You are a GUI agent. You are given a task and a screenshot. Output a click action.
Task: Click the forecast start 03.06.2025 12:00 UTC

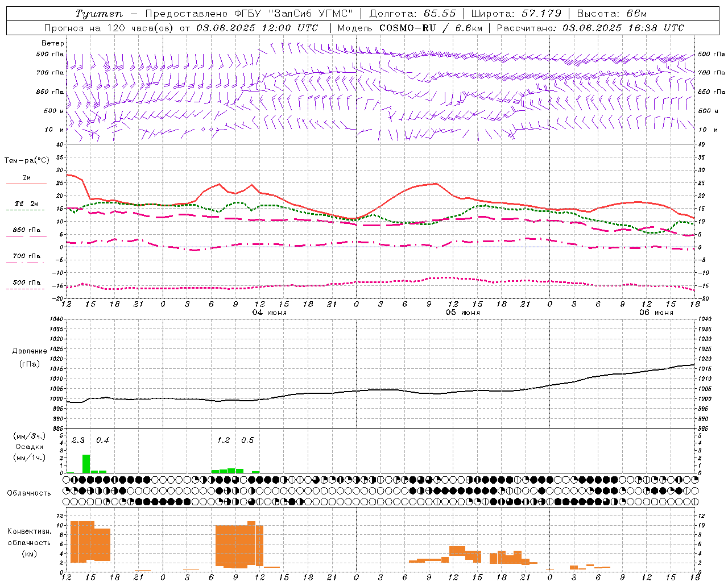tap(257, 28)
